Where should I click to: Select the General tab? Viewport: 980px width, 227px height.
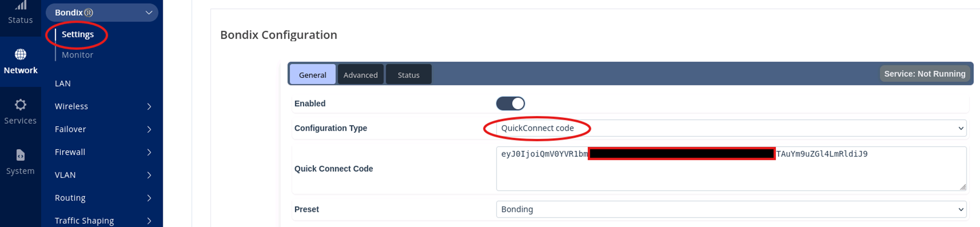pos(312,75)
